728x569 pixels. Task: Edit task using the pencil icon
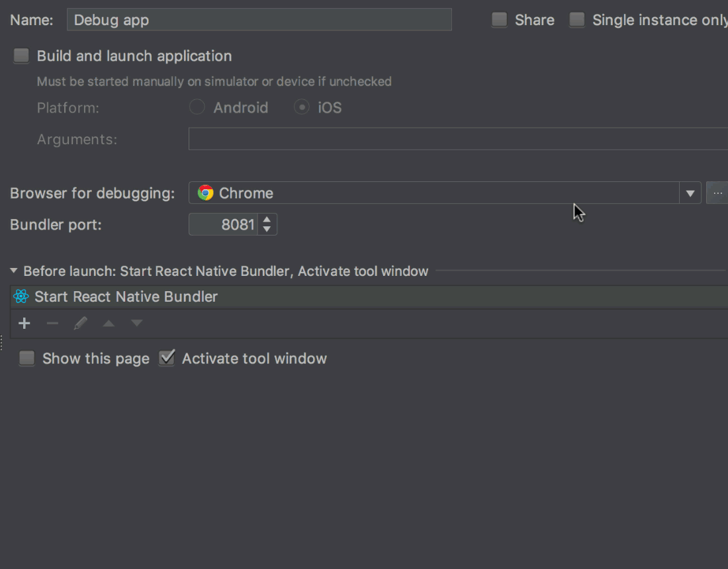coord(80,323)
